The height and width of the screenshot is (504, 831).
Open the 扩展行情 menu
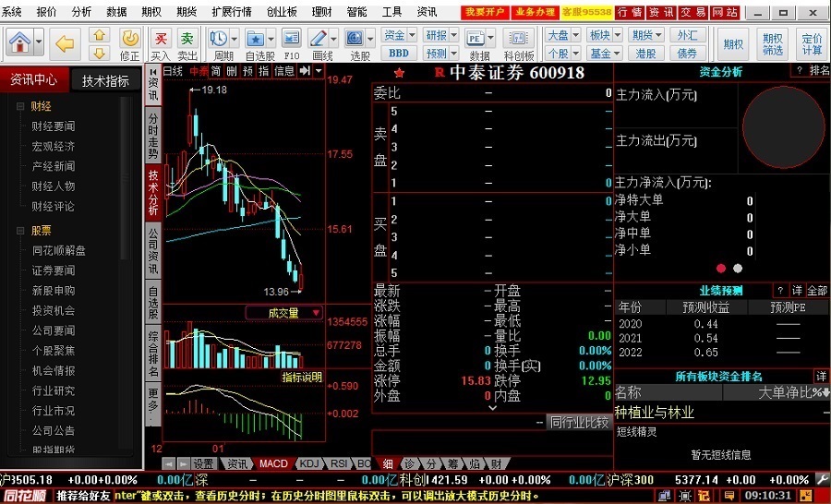pyautogui.click(x=232, y=12)
